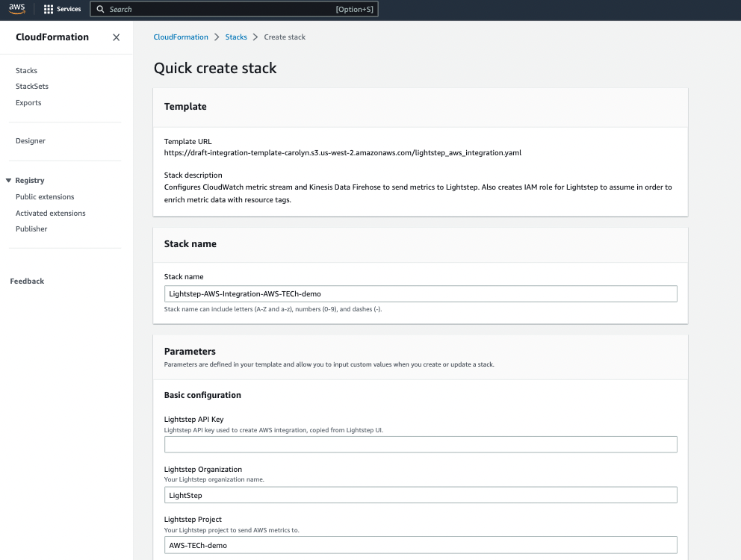This screenshot has height=560, width=741.
Task: Click the Lightstep Project input
Action: (x=420, y=544)
